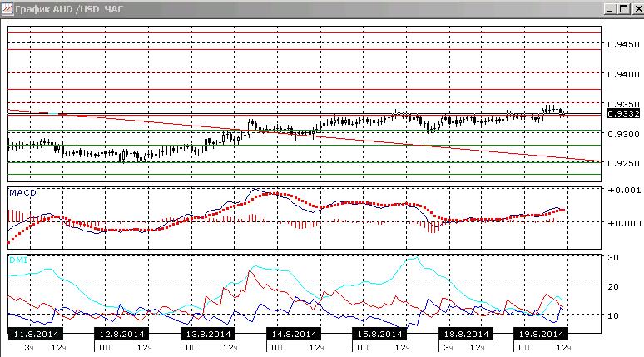644x357 pixels.
Task: Select the 19.8.2014 date marker
Action: coord(541,334)
